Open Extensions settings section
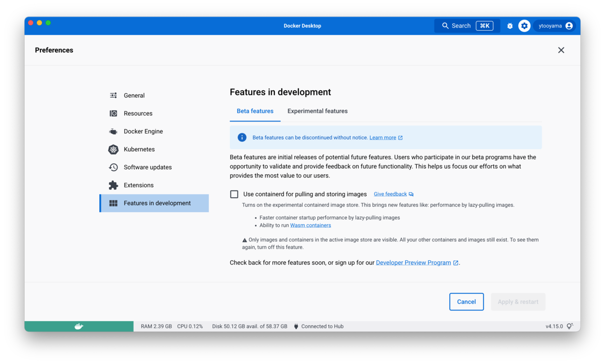Image resolution: width=605 pixels, height=364 pixels. (x=154, y=185)
